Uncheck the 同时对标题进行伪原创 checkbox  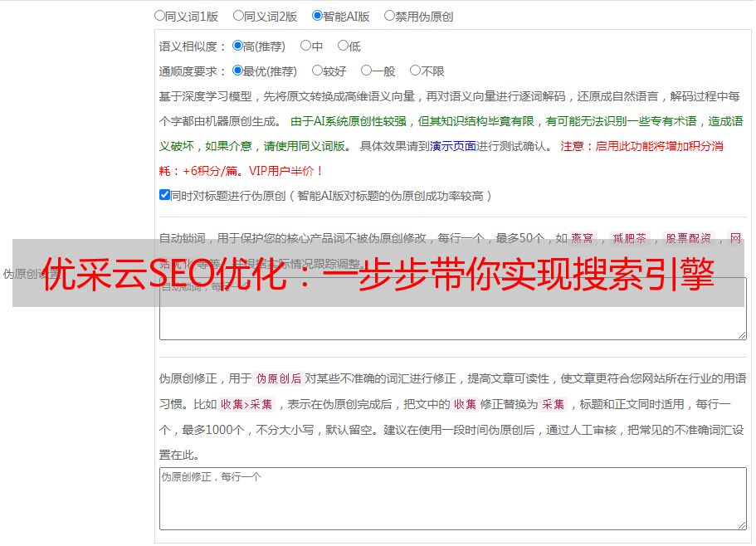(x=164, y=195)
